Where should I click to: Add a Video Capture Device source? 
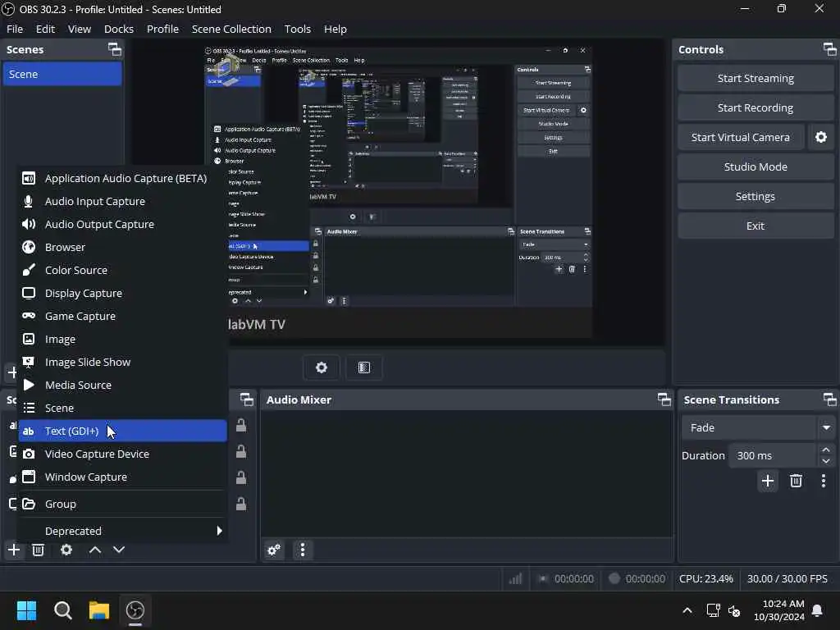[123, 454]
